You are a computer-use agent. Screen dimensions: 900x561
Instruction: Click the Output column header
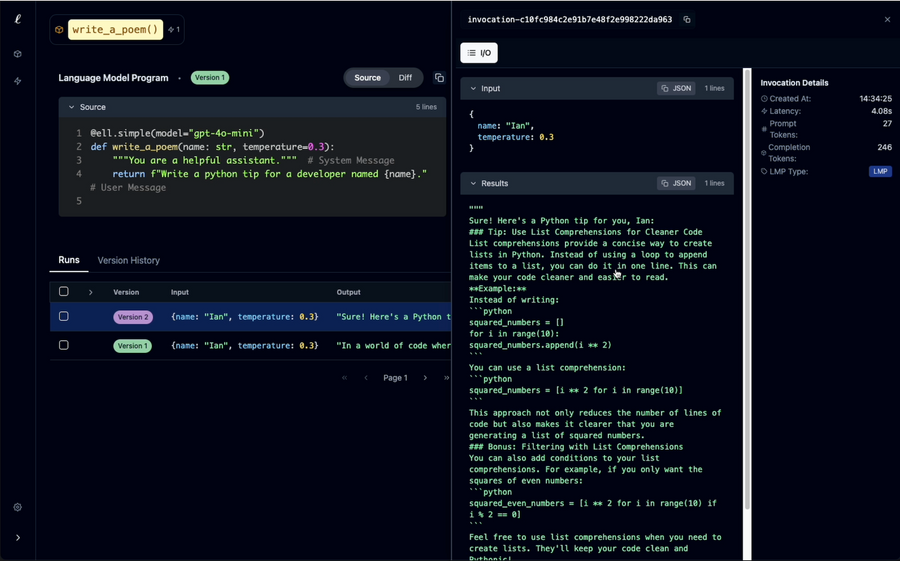click(348, 292)
